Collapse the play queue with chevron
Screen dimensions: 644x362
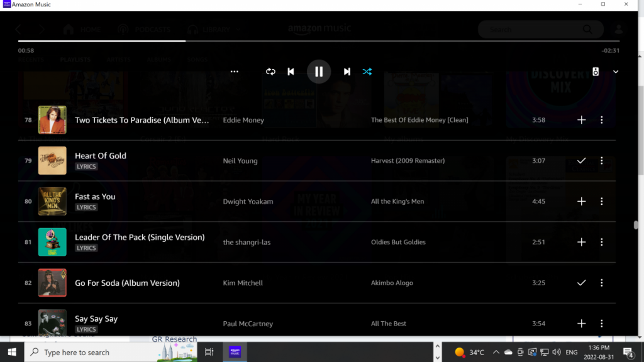point(616,72)
